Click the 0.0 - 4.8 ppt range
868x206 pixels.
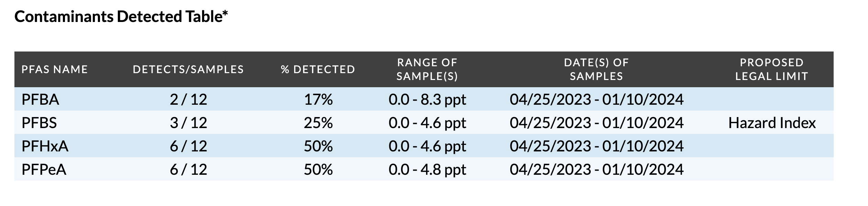pos(427,170)
